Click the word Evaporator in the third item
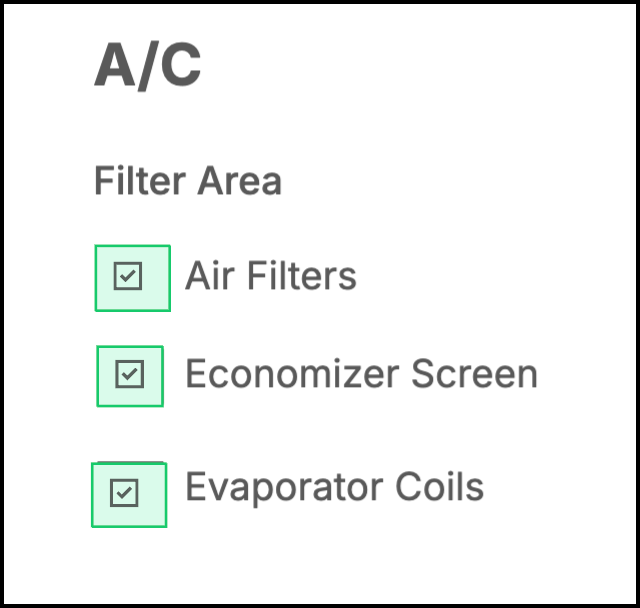 coord(284,487)
